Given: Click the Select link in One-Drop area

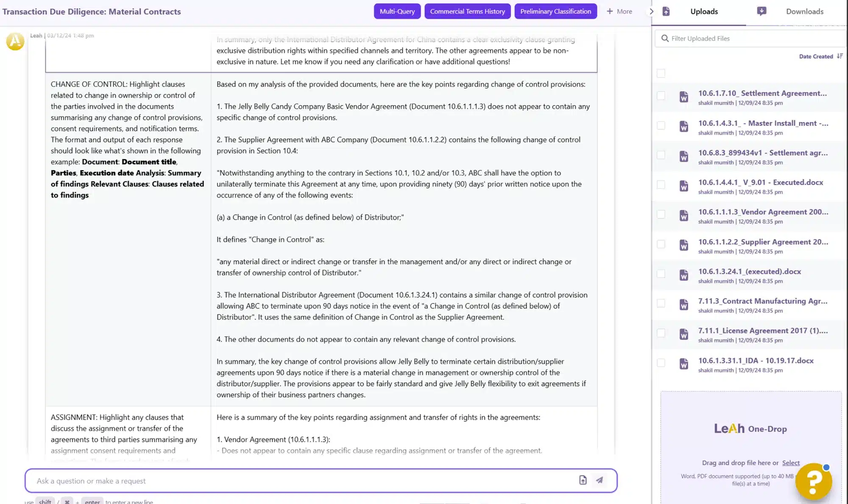Looking at the screenshot, I should (x=791, y=463).
